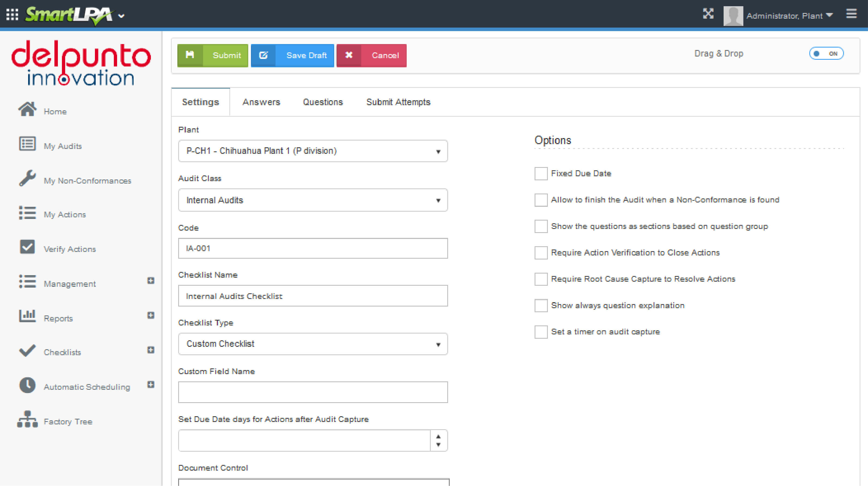This screenshot has width=868, height=486.
Task: Toggle the Drag & Drop switch
Action: pyautogui.click(x=826, y=54)
